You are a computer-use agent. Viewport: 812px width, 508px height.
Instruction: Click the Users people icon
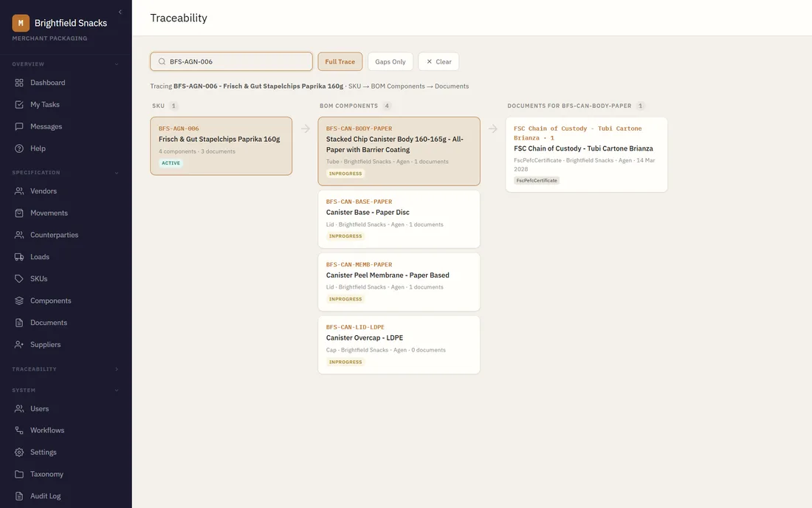click(x=19, y=408)
